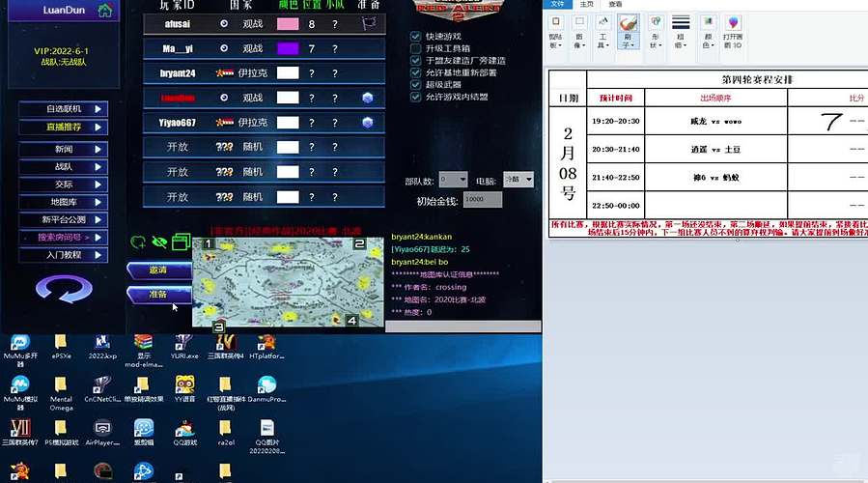This screenshot has width=868, height=483.
Task: Click the home icon next to LuanDun
Action: (107, 10)
